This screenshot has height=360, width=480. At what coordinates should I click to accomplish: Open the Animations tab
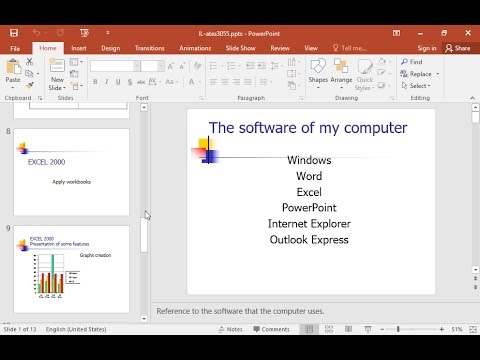195,48
